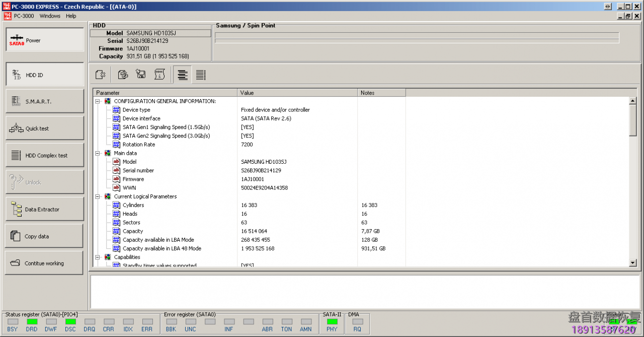
Task: Click the Value column header
Action: point(297,93)
